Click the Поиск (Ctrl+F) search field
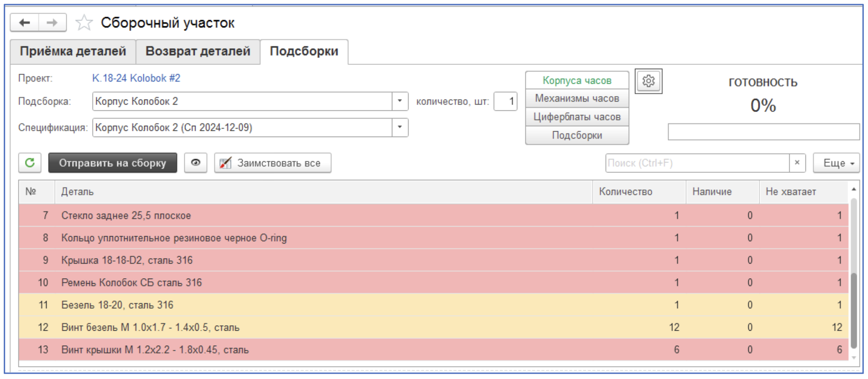Image resolution: width=868 pixels, height=379 pixels. pyautogui.click(x=697, y=163)
